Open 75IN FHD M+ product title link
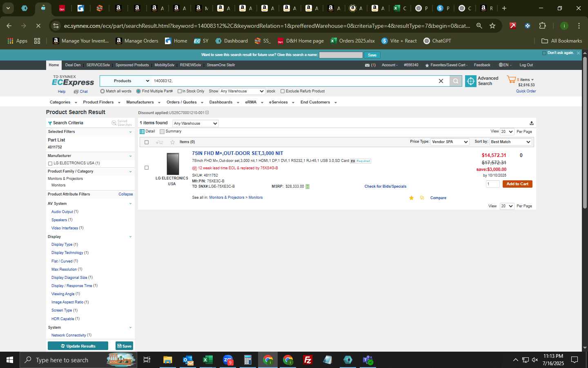588x368 pixels. 238,153
